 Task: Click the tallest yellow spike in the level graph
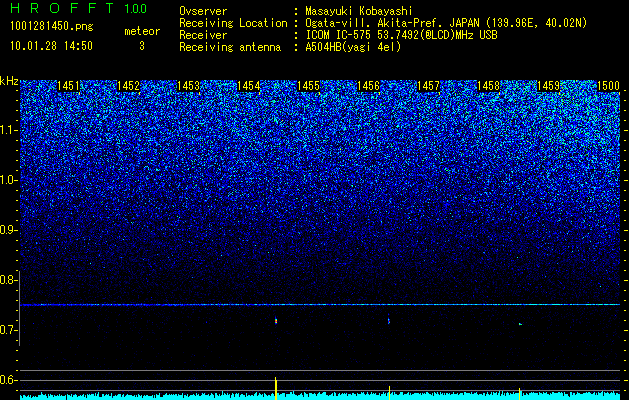point(276,388)
